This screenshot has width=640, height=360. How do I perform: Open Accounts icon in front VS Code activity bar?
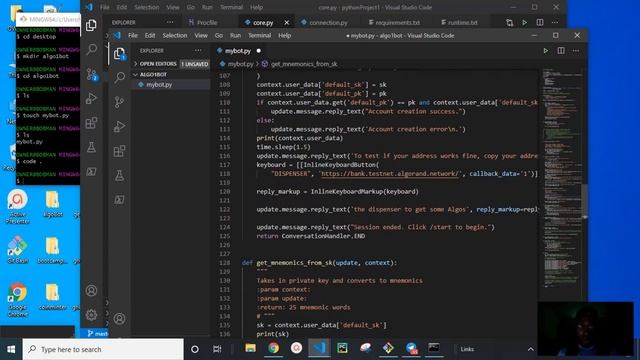(119, 318)
